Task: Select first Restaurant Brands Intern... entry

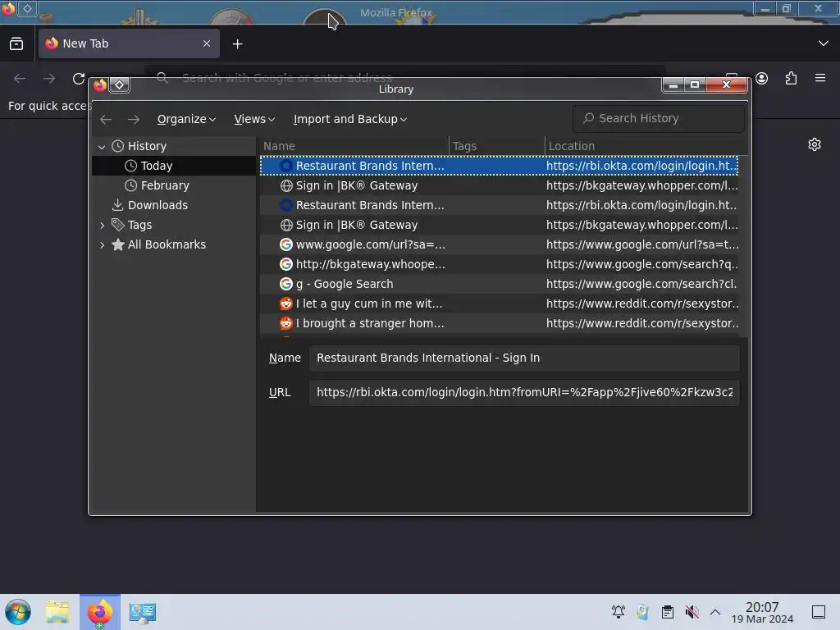Action: 500,166
